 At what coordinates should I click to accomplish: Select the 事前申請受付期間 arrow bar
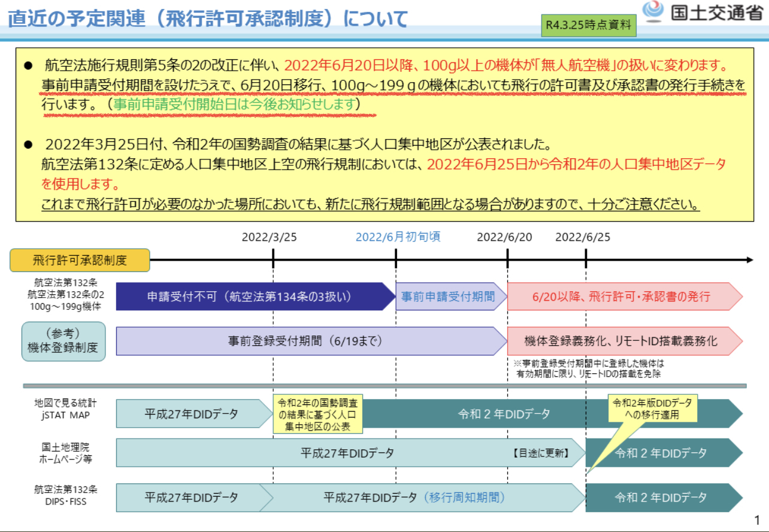coord(448,297)
